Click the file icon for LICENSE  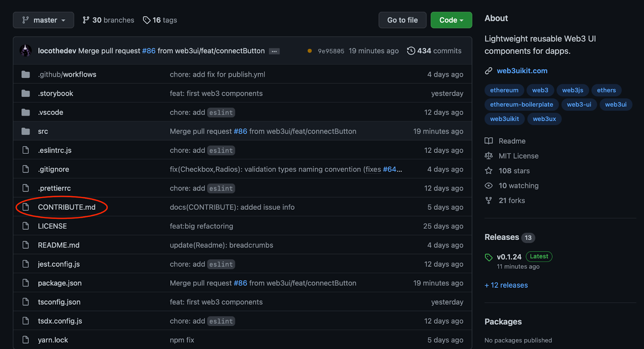(26, 226)
